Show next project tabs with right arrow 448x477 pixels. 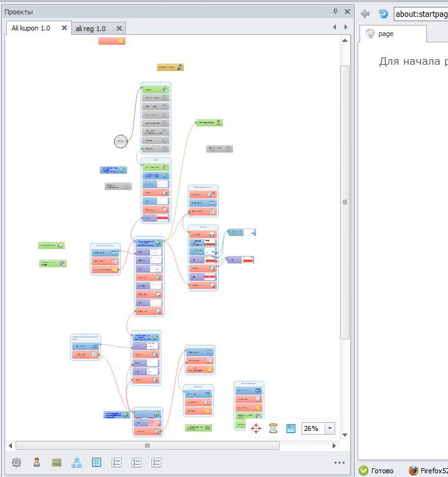click(x=346, y=27)
